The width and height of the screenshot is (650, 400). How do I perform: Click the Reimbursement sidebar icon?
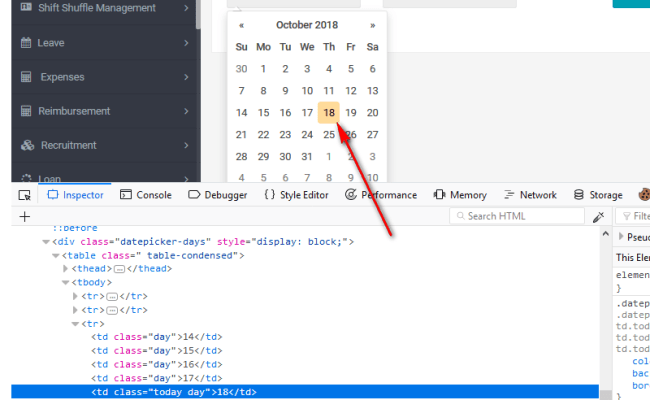tap(26, 111)
